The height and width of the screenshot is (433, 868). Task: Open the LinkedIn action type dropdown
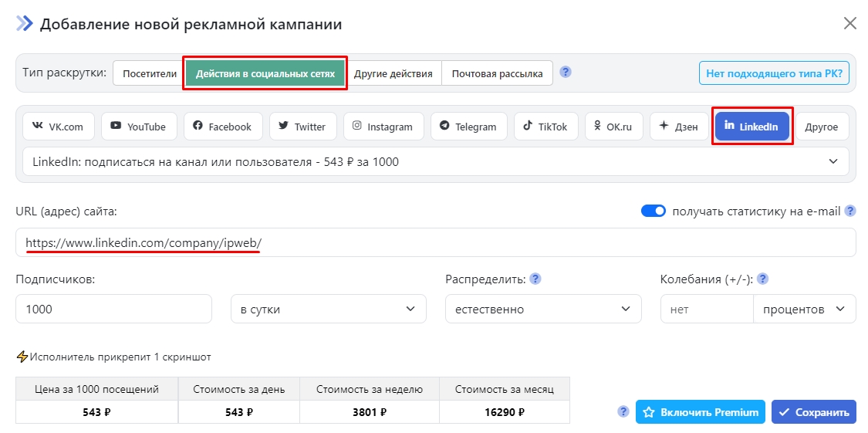435,161
